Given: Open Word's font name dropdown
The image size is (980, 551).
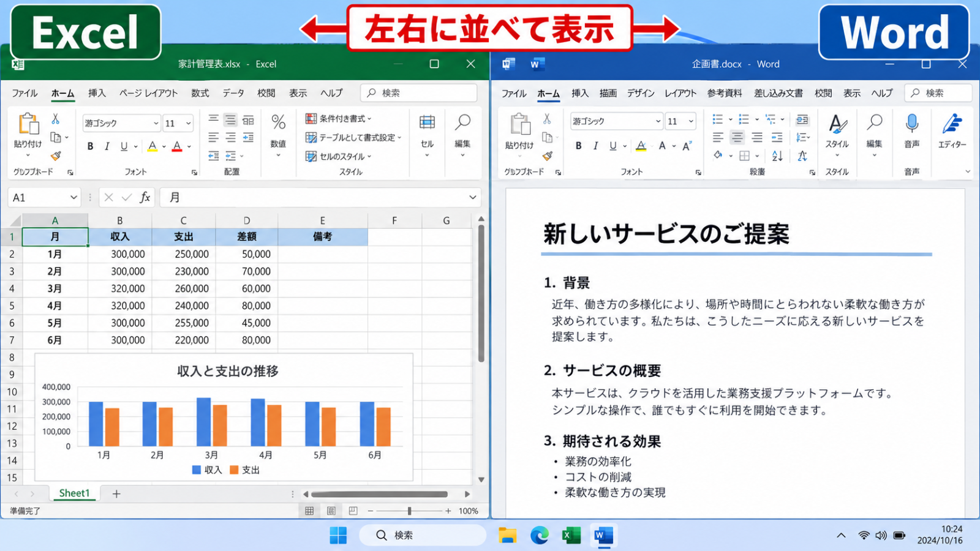Looking at the screenshot, I should (658, 121).
